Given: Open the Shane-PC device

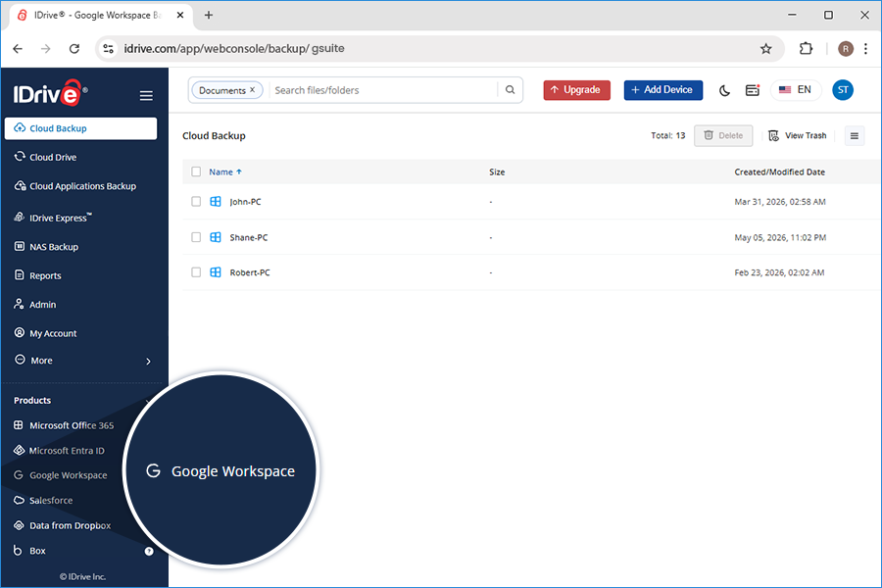Looking at the screenshot, I should click(x=249, y=237).
